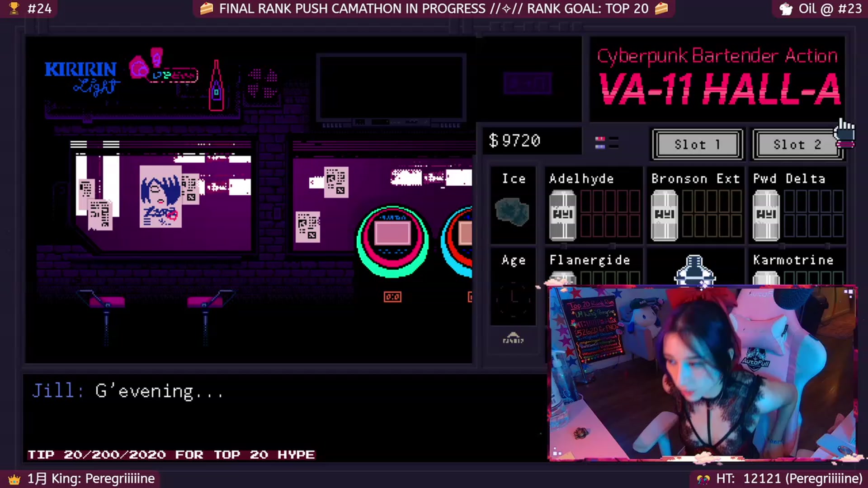Click the partly hidden second jukebox

[x=457, y=241]
